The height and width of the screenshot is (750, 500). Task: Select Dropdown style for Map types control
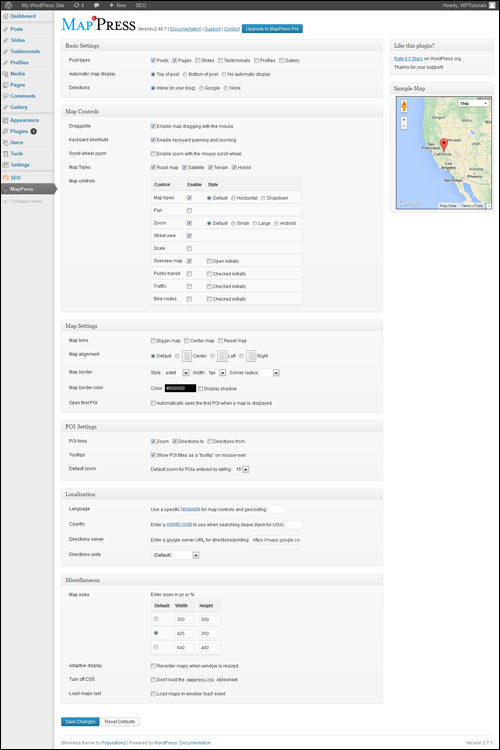pos(263,198)
